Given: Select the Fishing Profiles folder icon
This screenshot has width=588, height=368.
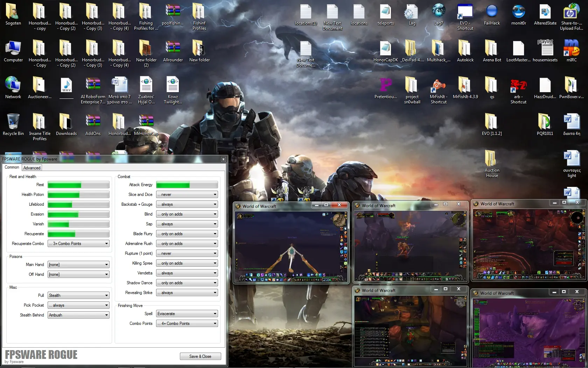Looking at the screenshot, I should pos(146,17).
